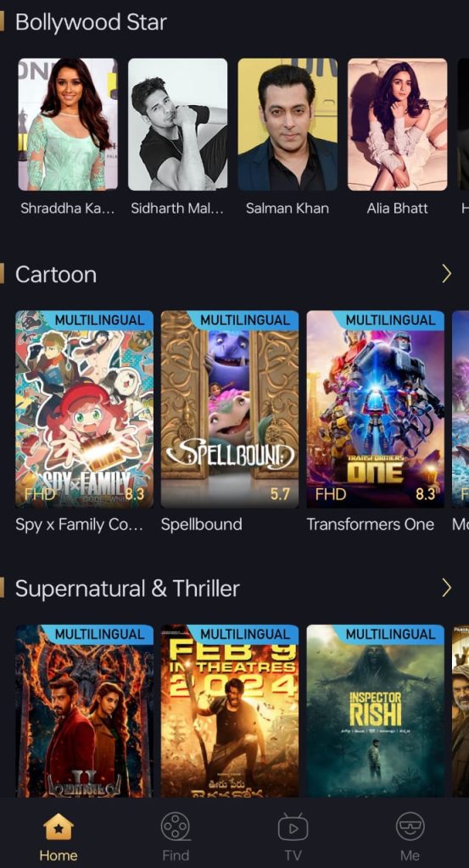Open the Spellbound movie poster

[230, 409]
